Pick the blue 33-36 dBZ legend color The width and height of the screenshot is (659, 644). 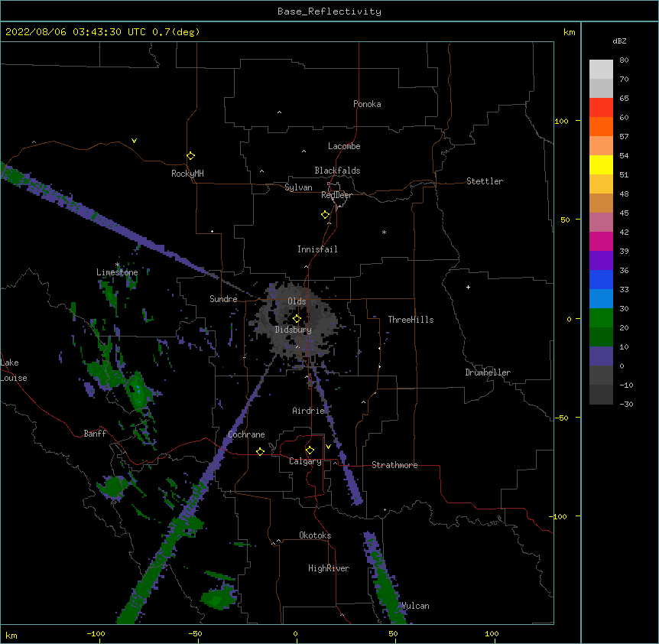601,279
